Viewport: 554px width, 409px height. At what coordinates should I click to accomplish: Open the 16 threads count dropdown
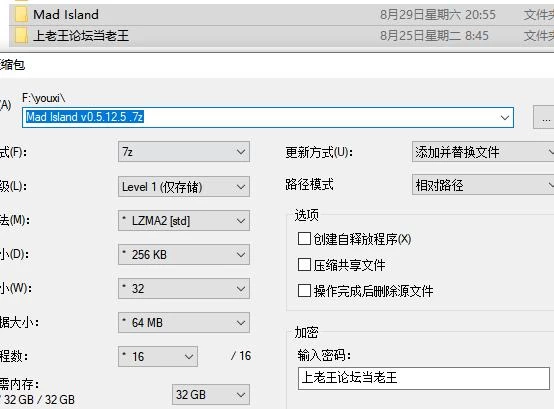point(158,356)
